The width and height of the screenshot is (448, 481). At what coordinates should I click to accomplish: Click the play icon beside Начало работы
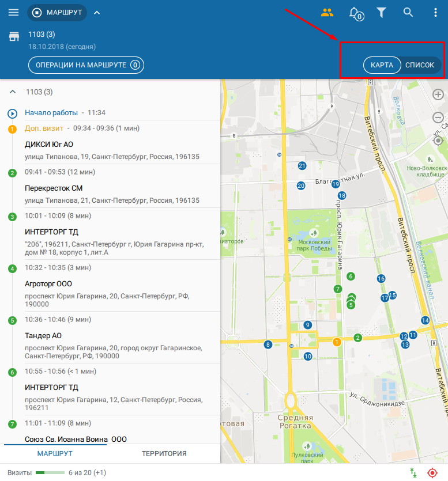tap(12, 114)
